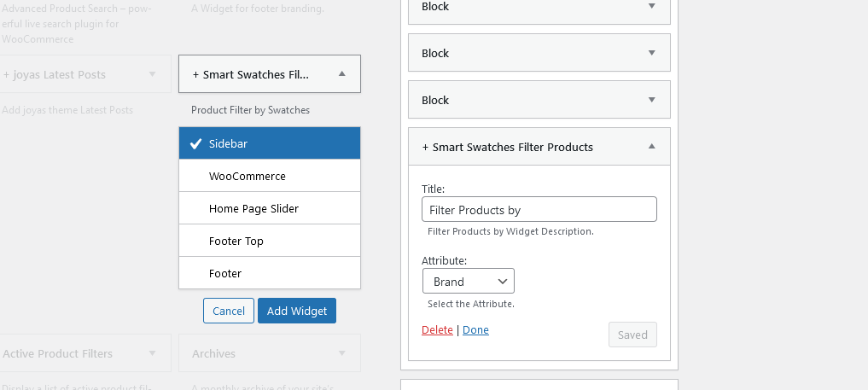Collapse Smart Swatches Filter Products widget arrow
868x390 pixels.
652,147
